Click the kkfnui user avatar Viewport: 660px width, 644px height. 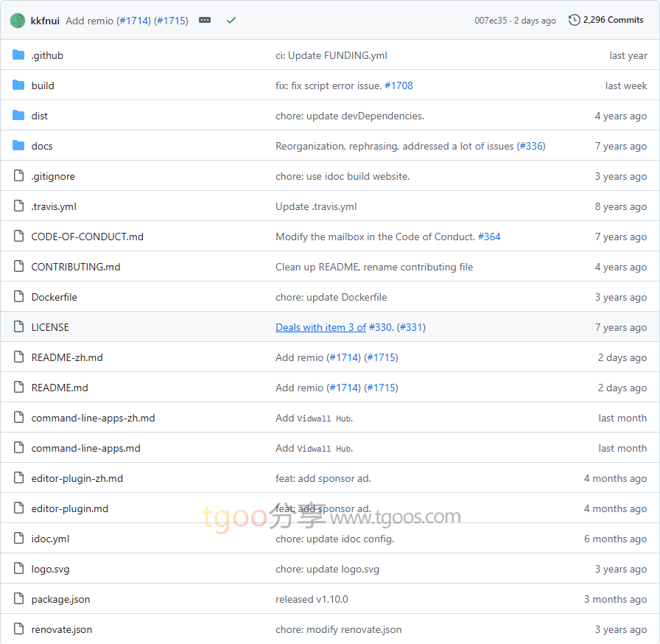[x=18, y=21]
